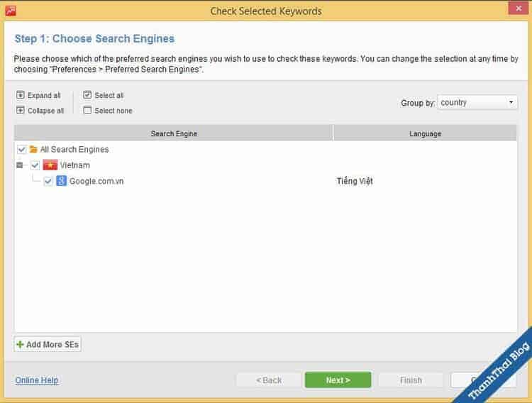Screen dimensions: 532x403
Task: Click the Collapse all icon
Action: [21, 111]
